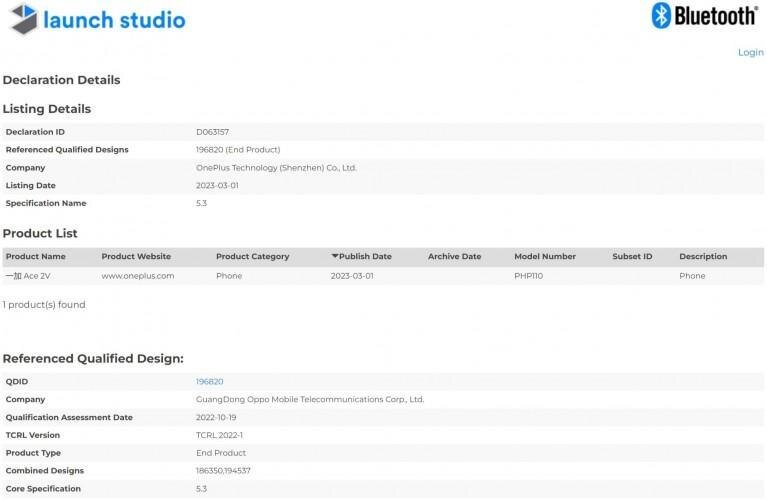Select www.oneplus.com website cell
The image size is (767, 500).
pos(138,276)
